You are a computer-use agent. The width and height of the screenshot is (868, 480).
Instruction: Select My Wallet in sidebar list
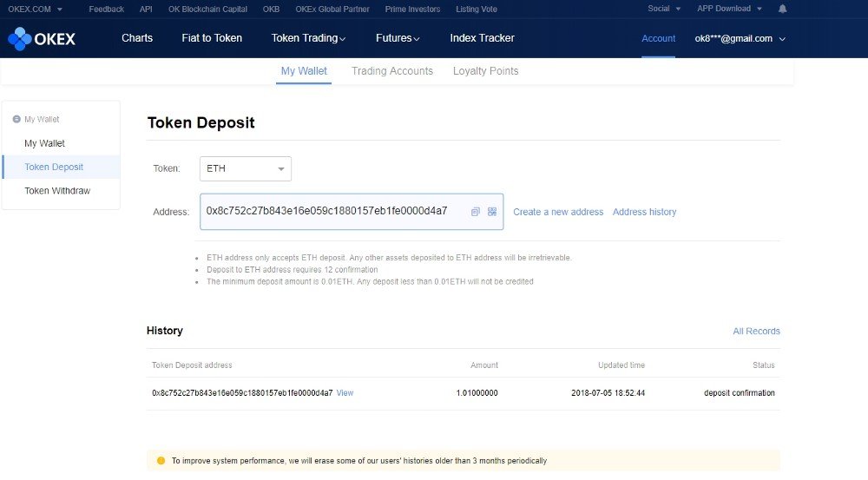44,143
